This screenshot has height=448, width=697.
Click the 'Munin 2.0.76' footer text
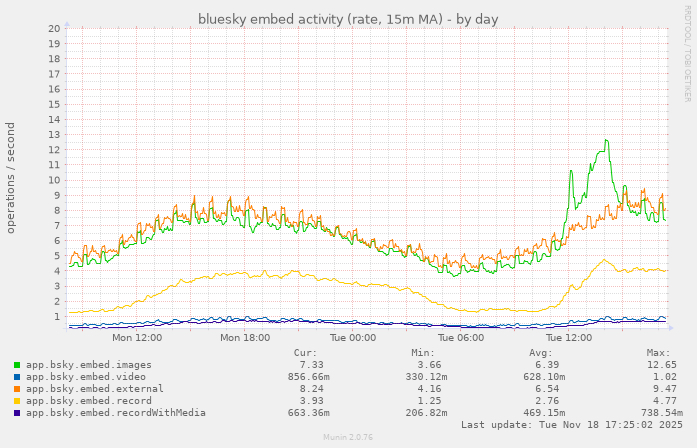[x=348, y=438]
